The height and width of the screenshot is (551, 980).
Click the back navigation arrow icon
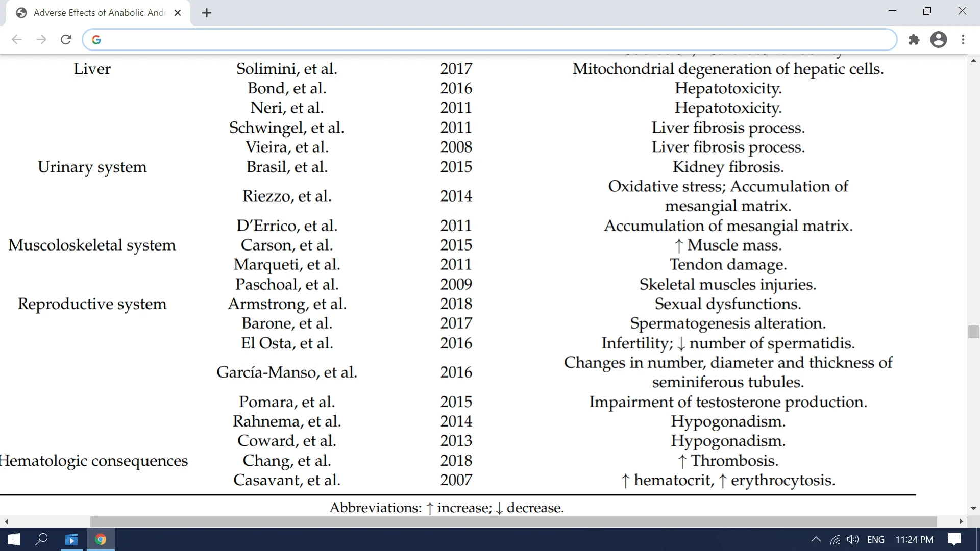[16, 40]
